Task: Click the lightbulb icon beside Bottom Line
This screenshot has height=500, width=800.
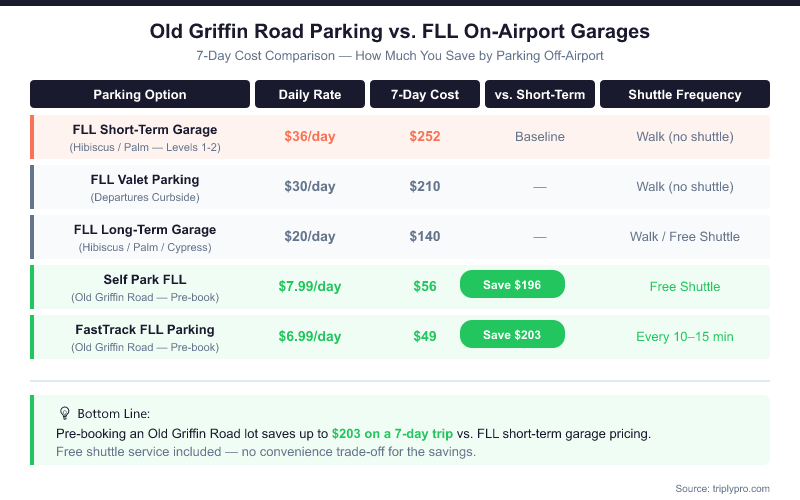Action: (x=65, y=413)
